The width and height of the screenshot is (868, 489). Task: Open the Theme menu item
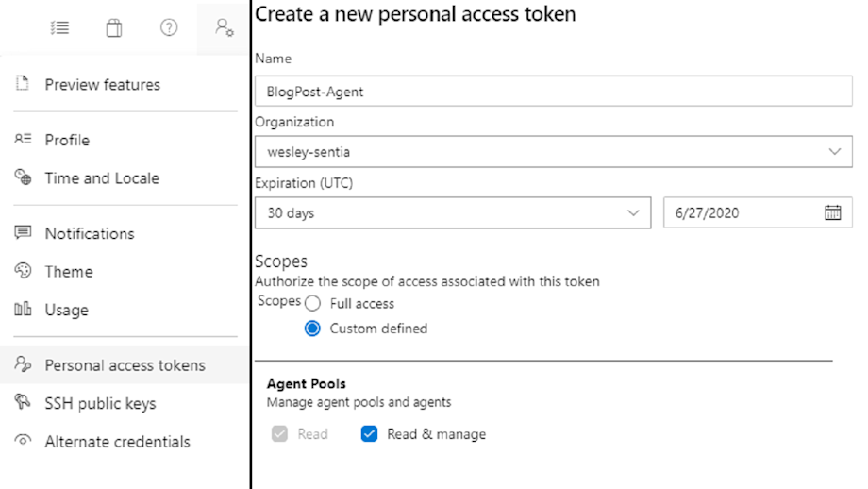point(69,272)
